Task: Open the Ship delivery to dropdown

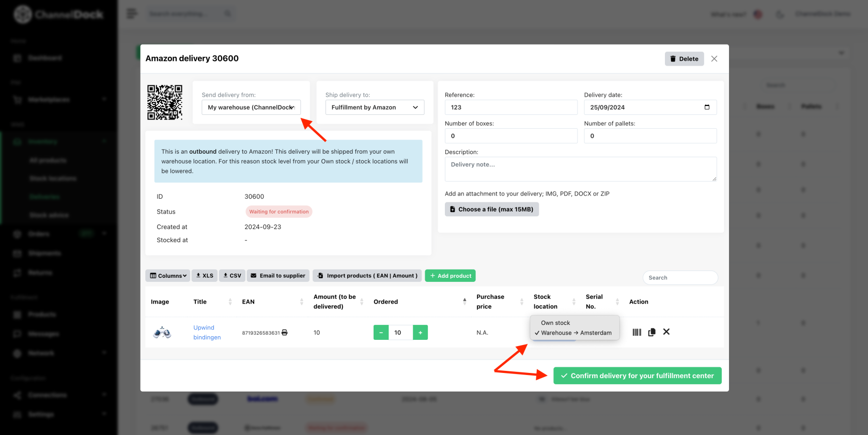Action: [375, 107]
